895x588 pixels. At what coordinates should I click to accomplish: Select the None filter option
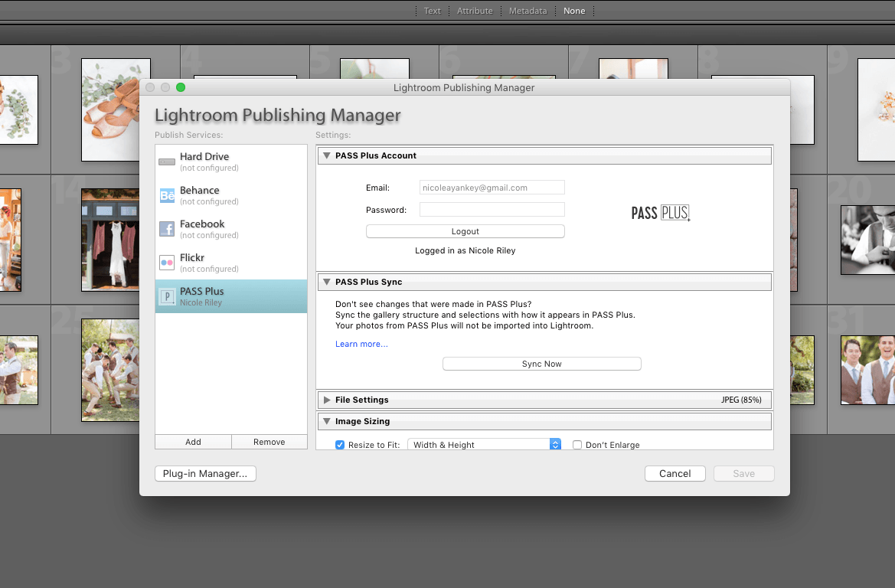pyautogui.click(x=574, y=11)
